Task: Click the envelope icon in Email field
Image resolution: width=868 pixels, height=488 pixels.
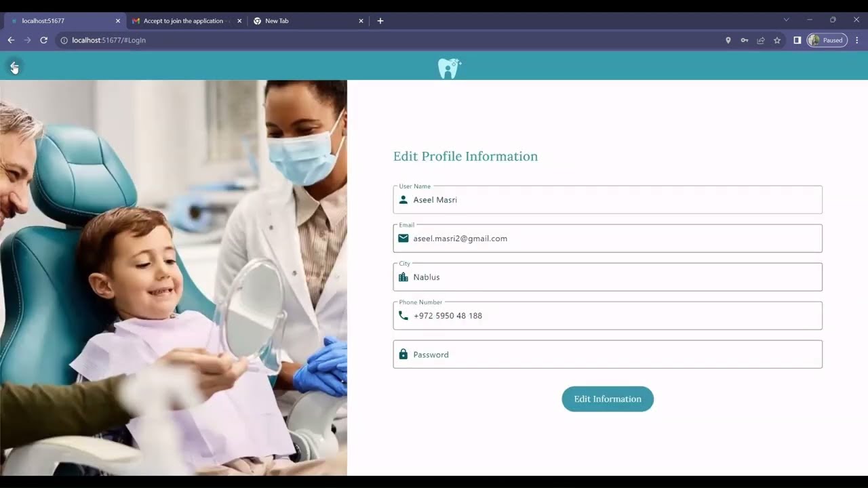Action: point(403,239)
